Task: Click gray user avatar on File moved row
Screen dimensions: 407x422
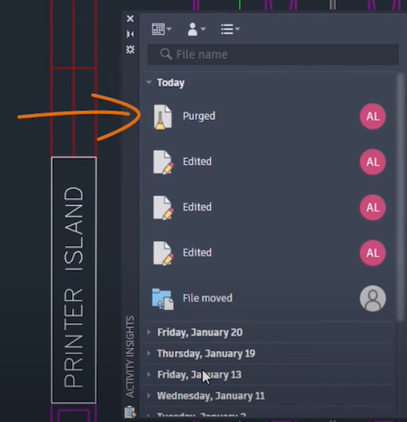Action: click(373, 298)
